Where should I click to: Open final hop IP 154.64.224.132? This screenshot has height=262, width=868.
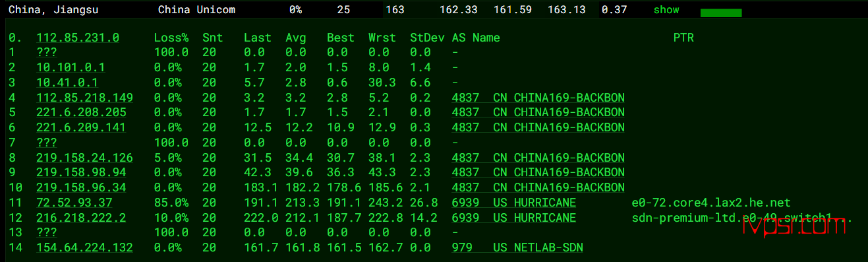85,247
